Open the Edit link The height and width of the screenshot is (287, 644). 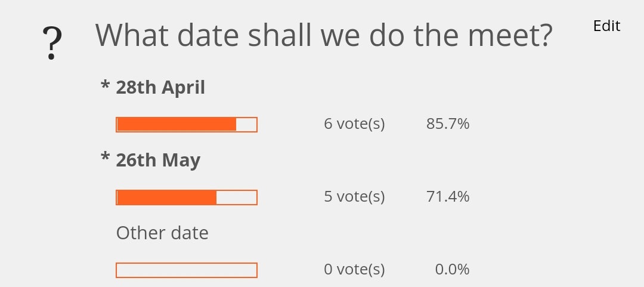[x=606, y=26]
